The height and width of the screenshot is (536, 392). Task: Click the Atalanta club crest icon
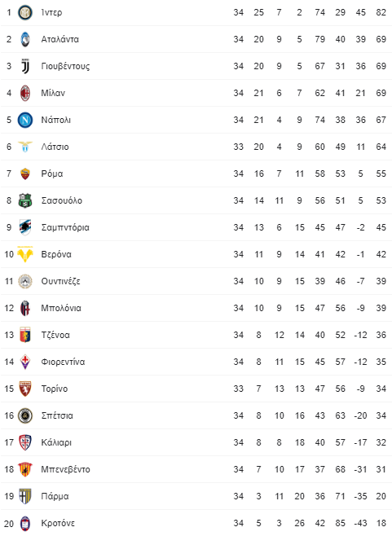click(25, 39)
